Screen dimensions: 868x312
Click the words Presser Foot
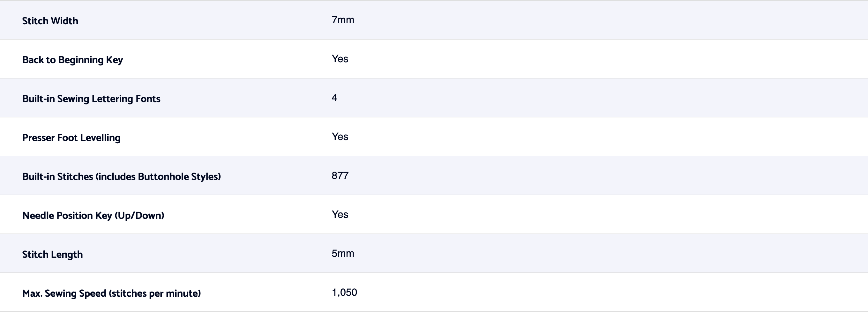click(50, 137)
